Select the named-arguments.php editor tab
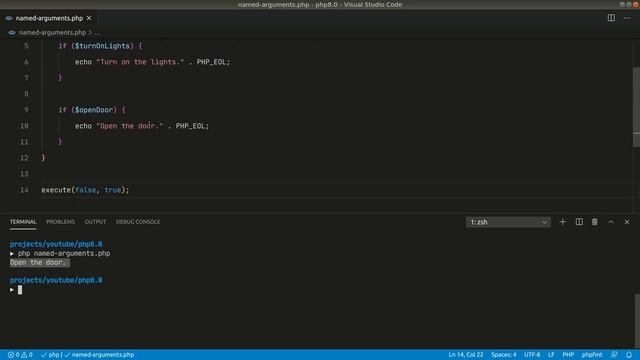Image resolution: width=640 pixels, height=360 pixels. [x=49, y=18]
